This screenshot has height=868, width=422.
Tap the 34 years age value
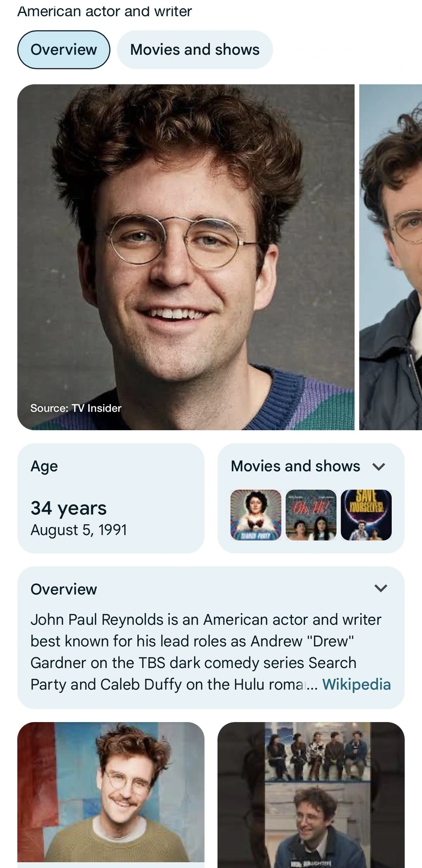click(x=69, y=508)
